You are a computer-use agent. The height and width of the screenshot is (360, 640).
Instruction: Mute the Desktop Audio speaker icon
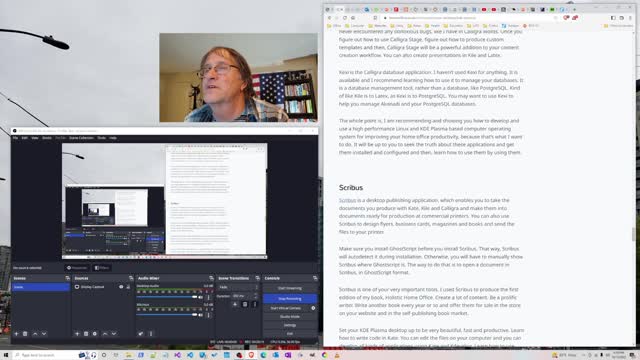click(x=200, y=297)
